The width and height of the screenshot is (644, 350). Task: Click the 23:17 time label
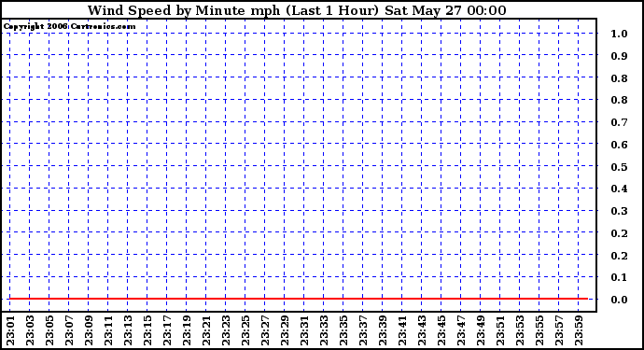click(167, 330)
